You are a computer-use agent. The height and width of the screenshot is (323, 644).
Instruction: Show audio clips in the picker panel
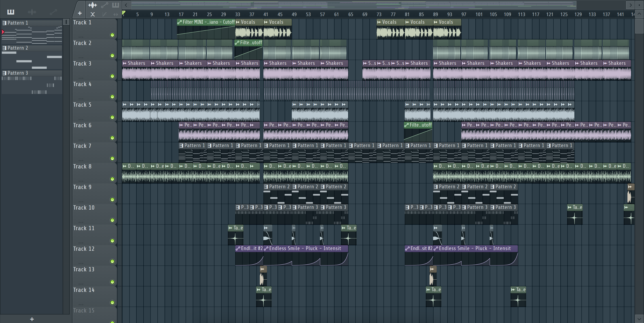click(x=32, y=12)
